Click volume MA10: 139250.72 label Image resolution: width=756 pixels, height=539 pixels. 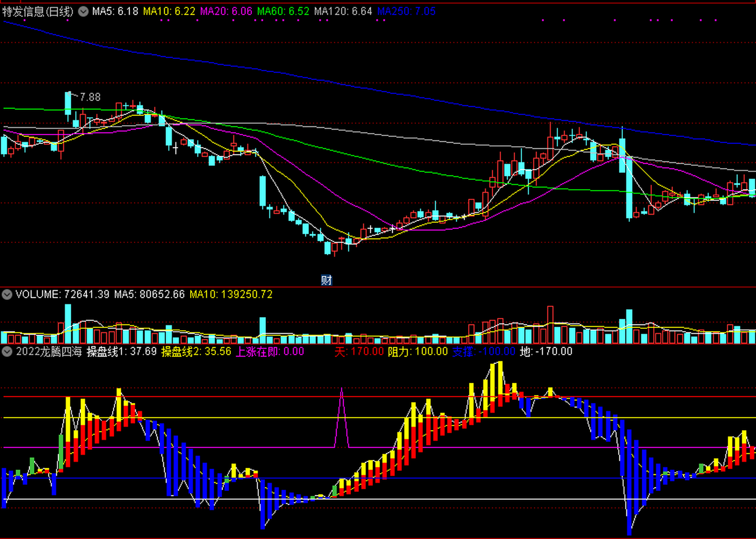[231, 294]
